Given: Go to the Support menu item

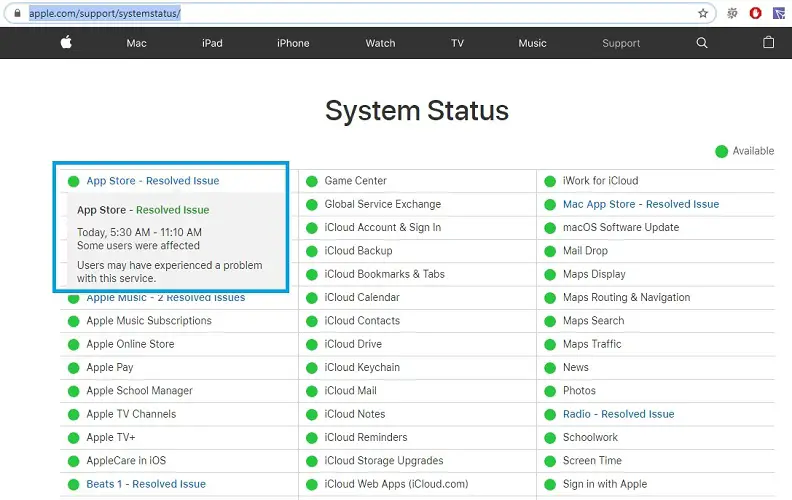Looking at the screenshot, I should tap(621, 43).
